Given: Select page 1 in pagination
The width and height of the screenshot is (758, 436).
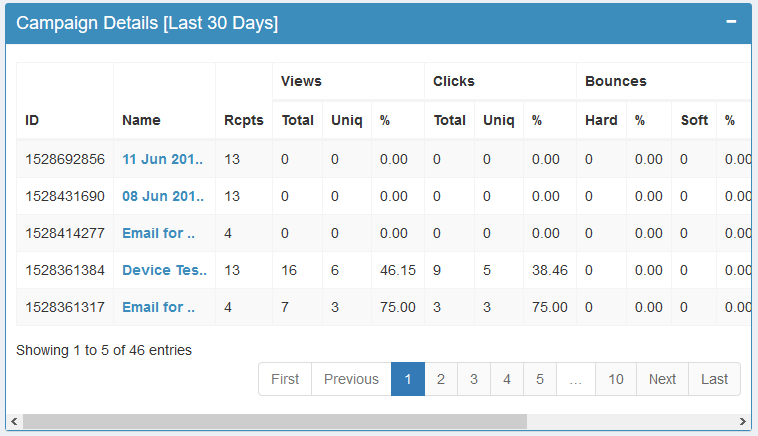Looking at the screenshot, I should click(x=407, y=379).
